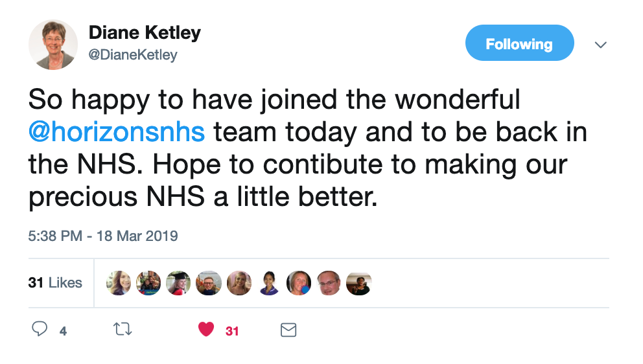Image resolution: width=643 pixels, height=364 pixels.
Task: Click the second liker avatar showing a group
Action: 148,283
